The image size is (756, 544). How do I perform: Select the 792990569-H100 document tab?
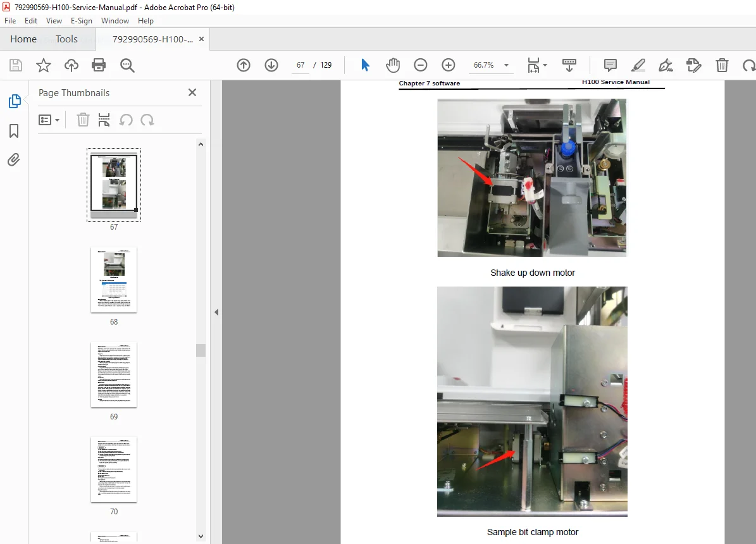click(x=152, y=39)
